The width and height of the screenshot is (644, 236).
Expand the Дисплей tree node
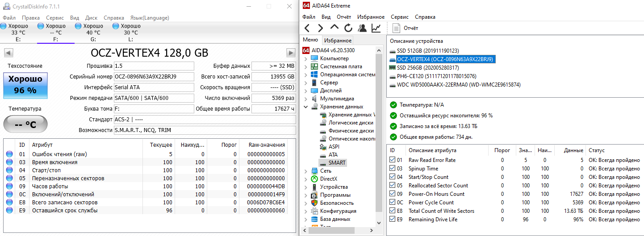point(306,91)
